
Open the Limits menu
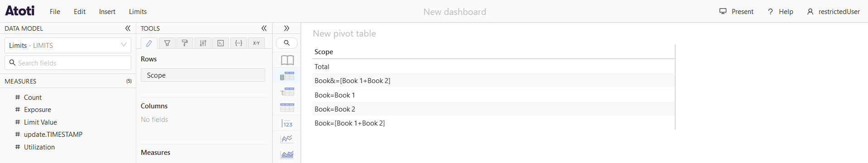[138, 12]
